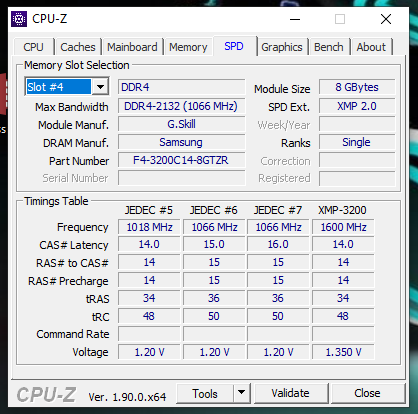The image size is (418, 414).
Task: Switch to the Memory tab
Action: (188, 47)
